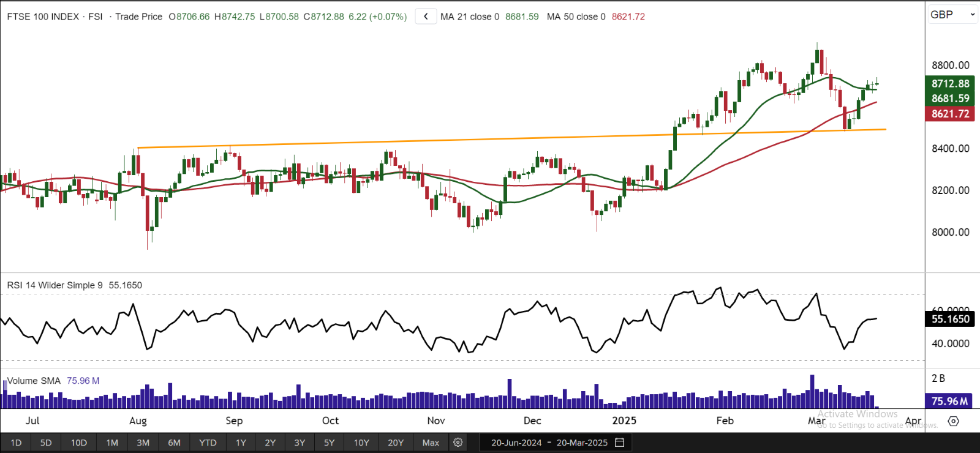Click the FTSE 100 INDEX · FSI title
The height and width of the screenshot is (453, 980).
pyautogui.click(x=55, y=17)
